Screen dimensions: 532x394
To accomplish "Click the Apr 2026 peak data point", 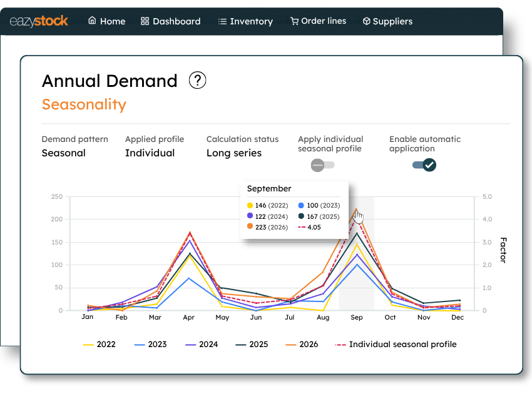I will tap(190, 233).
